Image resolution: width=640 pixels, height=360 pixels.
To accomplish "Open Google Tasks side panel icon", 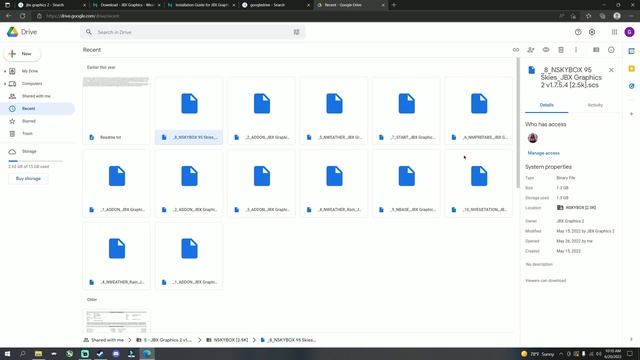I will [x=631, y=86].
